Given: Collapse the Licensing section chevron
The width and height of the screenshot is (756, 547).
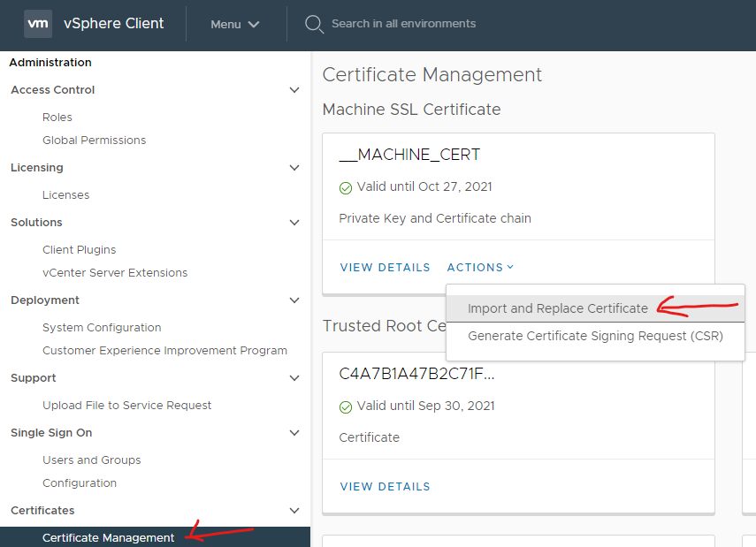Looking at the screenshot, I should (x=294, y=168).
